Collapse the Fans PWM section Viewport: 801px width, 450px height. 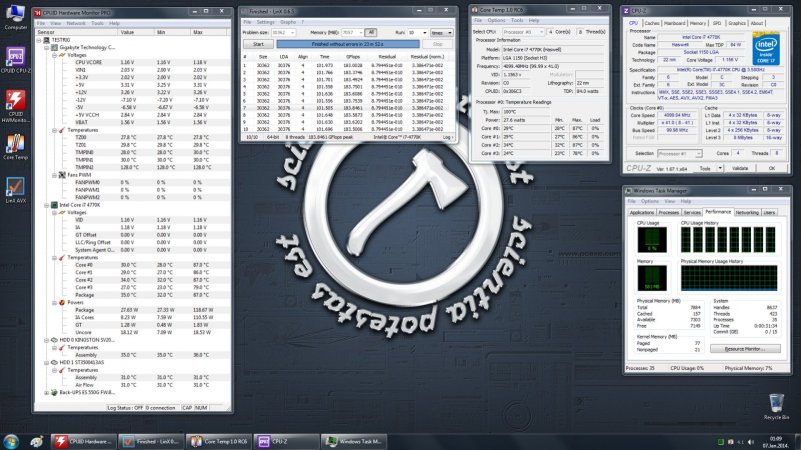click(x=54, y=175)
